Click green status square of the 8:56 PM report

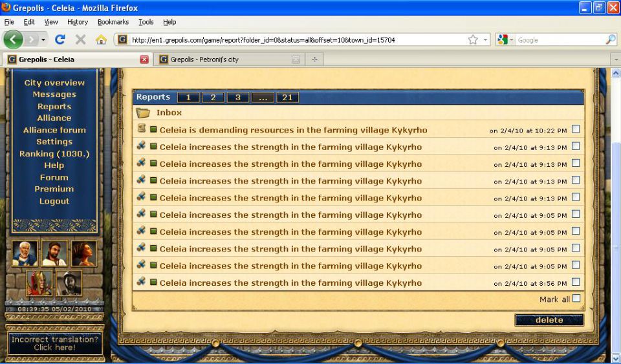coord(154,282)
